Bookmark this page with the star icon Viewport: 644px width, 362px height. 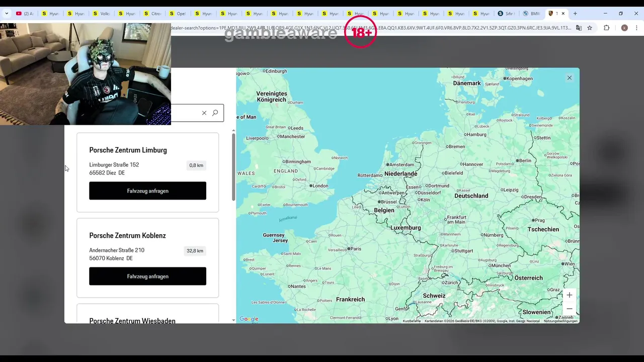[x=590, y=28]
